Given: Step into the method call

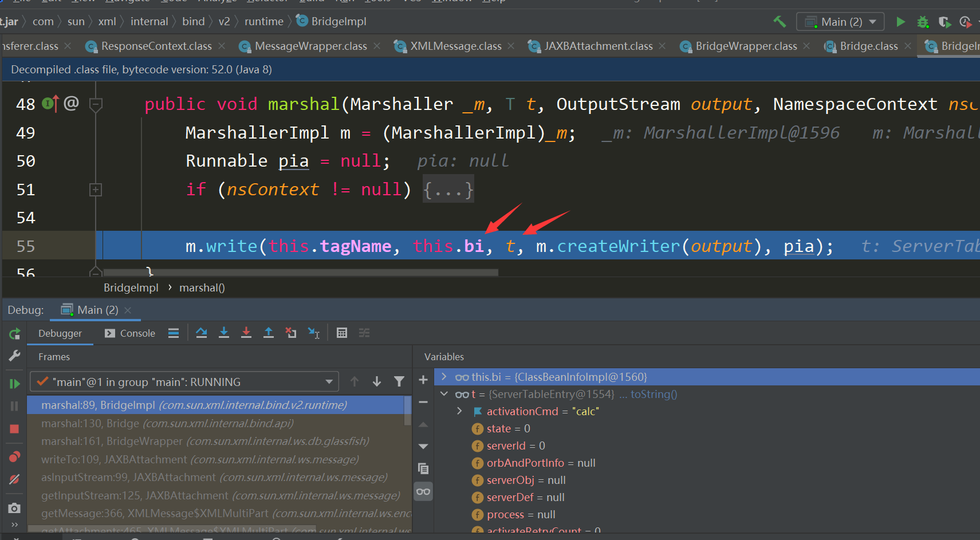Looking at the screenshot, I should coord(224,332).
